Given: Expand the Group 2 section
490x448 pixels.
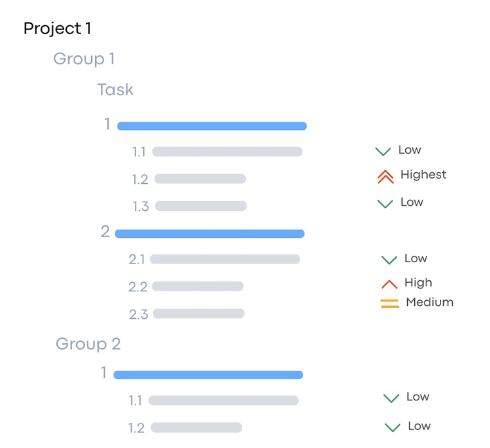Looking at the screenshot, I should (x=88, y=344).
